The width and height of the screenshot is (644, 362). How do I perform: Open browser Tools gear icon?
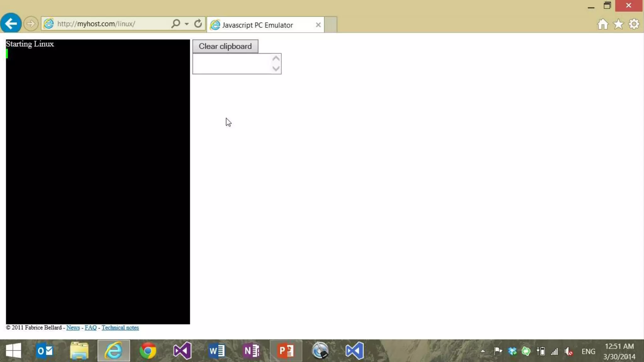634,24
